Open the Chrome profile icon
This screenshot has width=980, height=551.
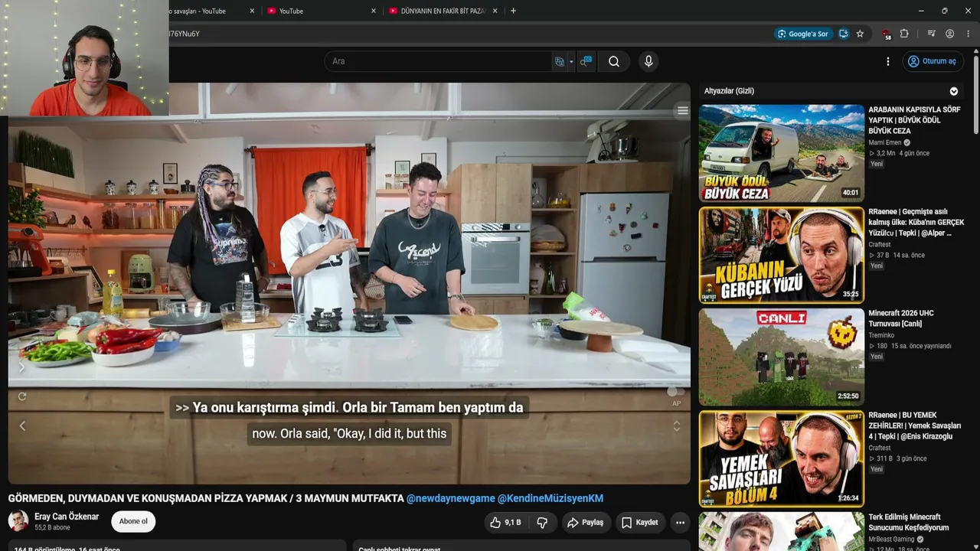(950, 34)
